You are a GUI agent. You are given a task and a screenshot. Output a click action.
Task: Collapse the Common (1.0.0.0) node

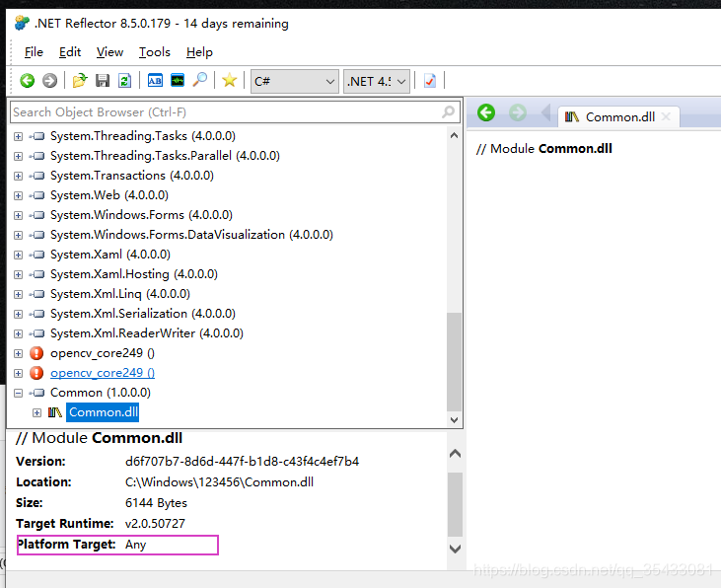pos(18,393)
